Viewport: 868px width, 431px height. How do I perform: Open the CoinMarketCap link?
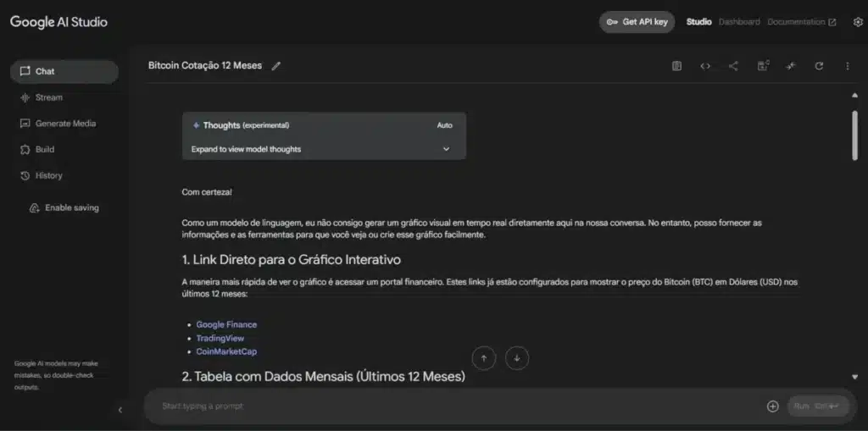226,351
